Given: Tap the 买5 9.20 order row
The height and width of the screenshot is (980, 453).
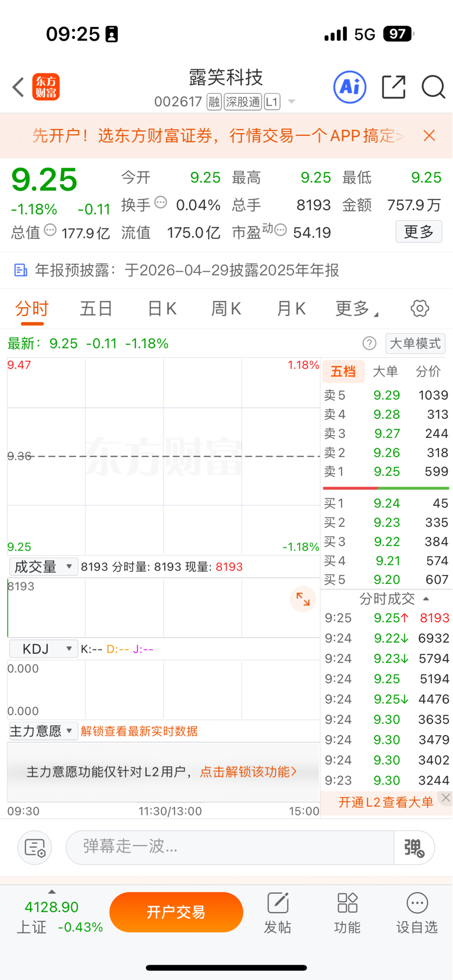Looking at the screenshot, I should [386, 580].
